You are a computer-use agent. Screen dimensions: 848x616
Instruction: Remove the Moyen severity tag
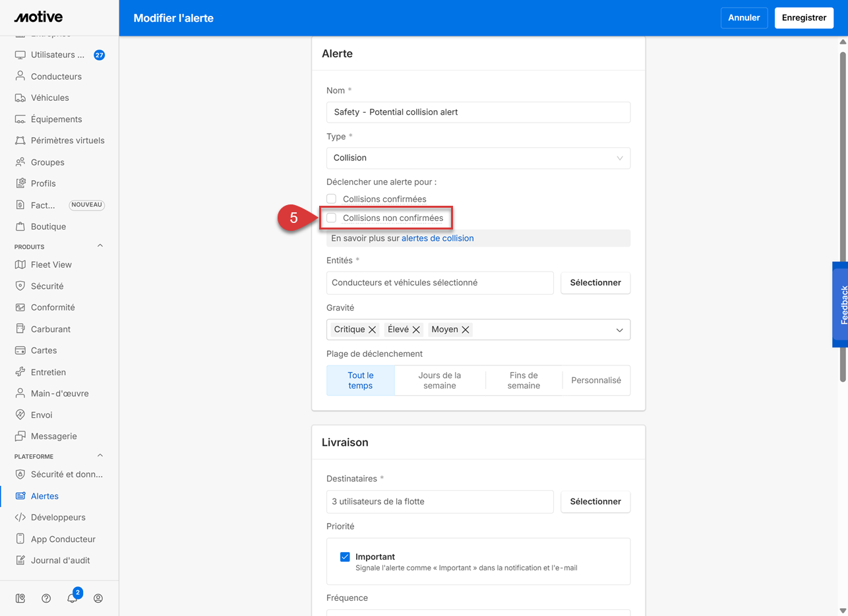click(x=466, y=330)
